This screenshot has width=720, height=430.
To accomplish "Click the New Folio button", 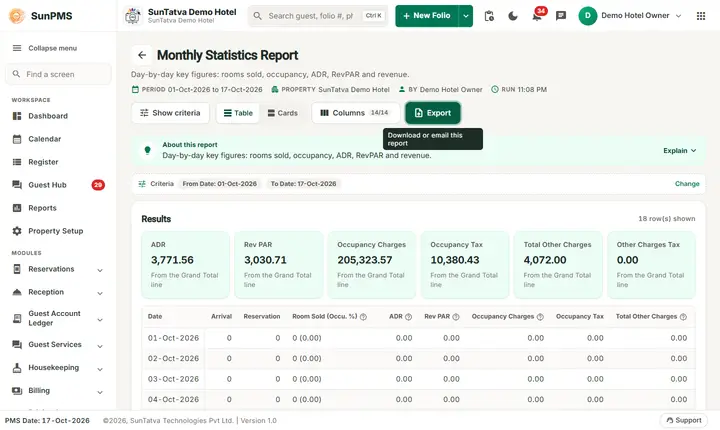I will [x=427, y=16].
